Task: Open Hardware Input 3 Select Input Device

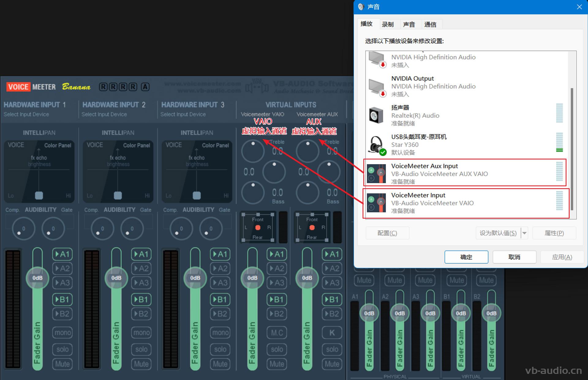Action: [183, 114]
